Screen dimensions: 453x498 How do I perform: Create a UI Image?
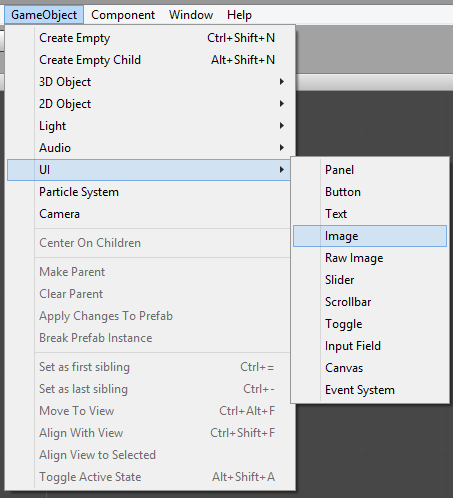pyautogui.click(x=370, y=236)
